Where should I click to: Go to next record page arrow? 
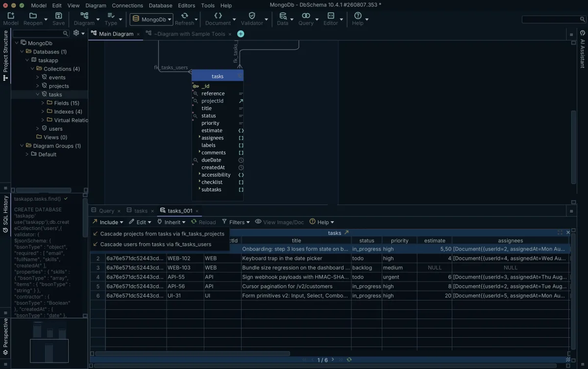pyautogui.click(x=333, y=360)
